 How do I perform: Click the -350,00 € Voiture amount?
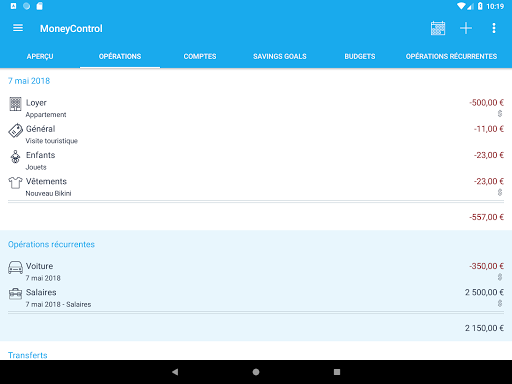tap(486, 266)
